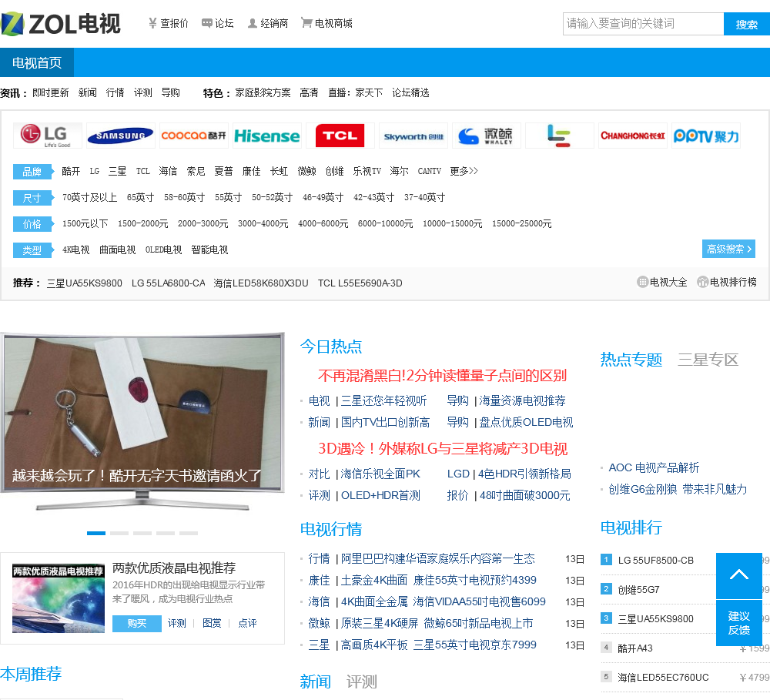
Task: Filter by type OLED电视
Action: click(163, 250)
